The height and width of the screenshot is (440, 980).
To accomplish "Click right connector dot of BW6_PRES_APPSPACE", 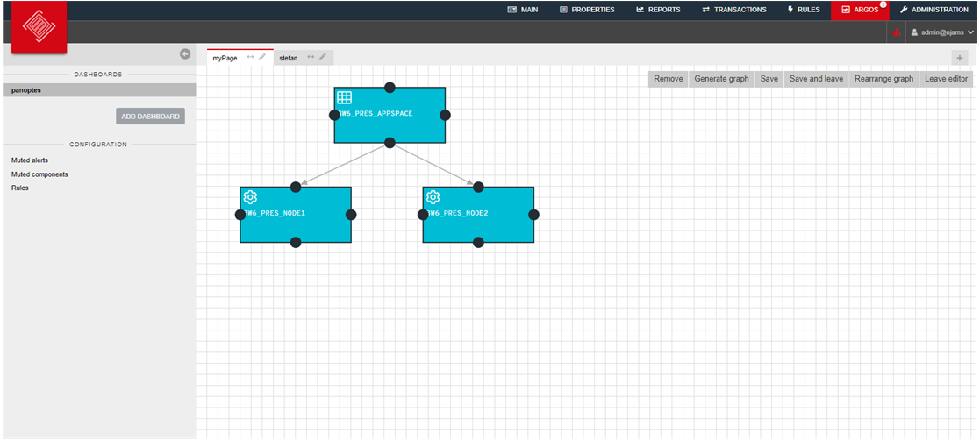I will pos(445,115).
